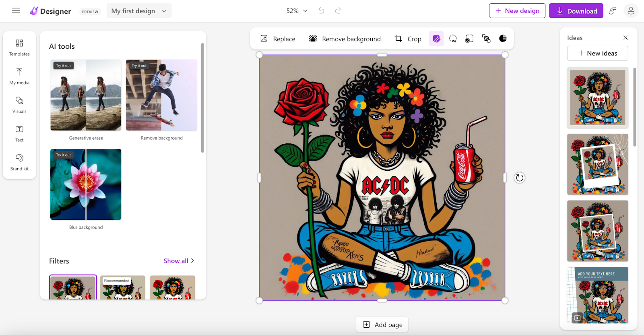This screenshot has width=644, height=335.
Task: Select the second idea with tilted photo frame
Action: click(598, 164)
